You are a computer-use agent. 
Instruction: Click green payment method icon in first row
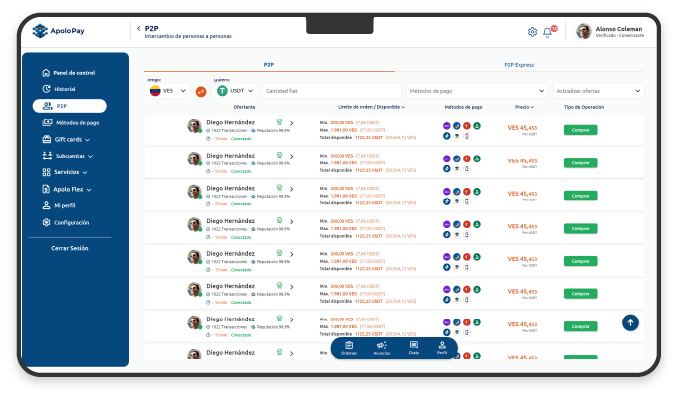click(x=477, y=126)
